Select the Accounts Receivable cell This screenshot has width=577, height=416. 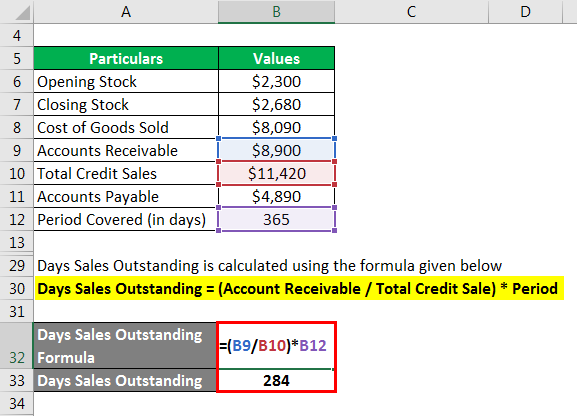[126, 151]
